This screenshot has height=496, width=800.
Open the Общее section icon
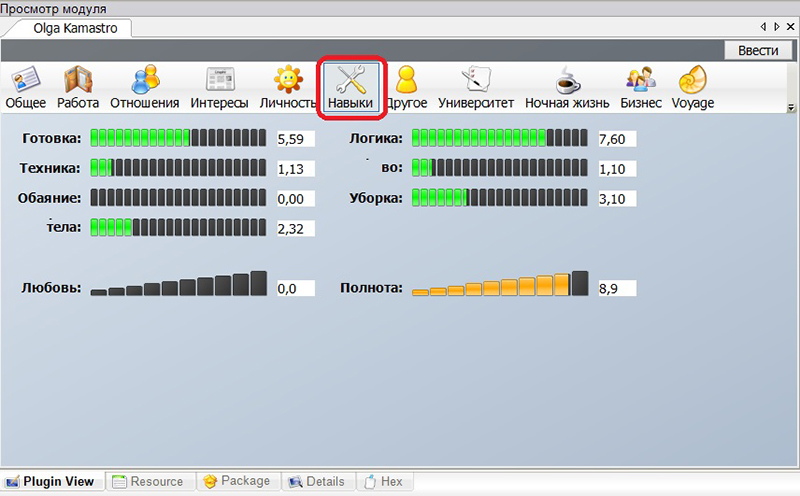point(25,80)
